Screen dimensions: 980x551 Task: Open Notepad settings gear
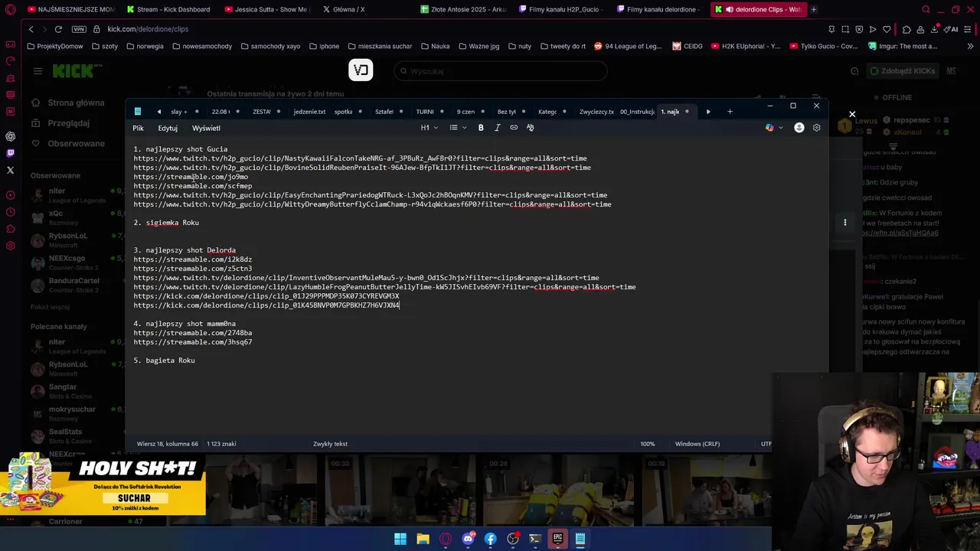click(816, 128)
